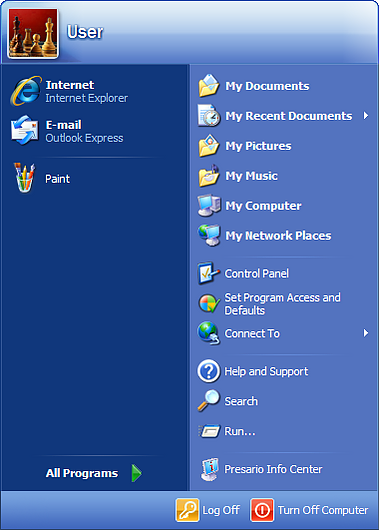The image size is (379, 530).
Task: Click the My Pictures folder icon
Action: click(x=209, y=146)
